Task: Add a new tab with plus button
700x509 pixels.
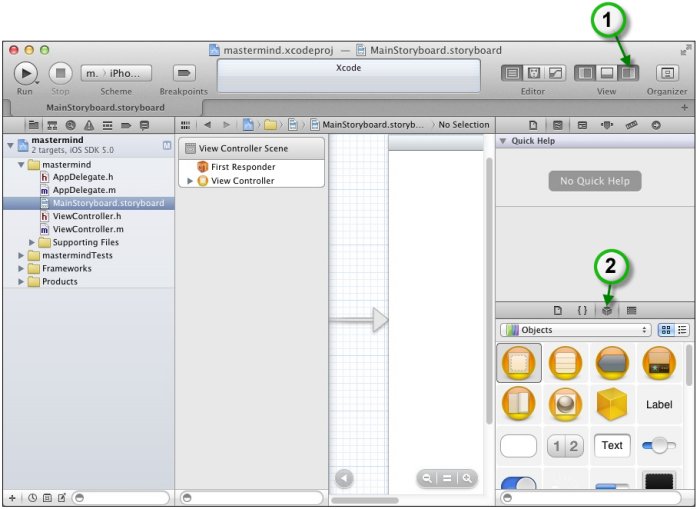Action: click(684, 108)
